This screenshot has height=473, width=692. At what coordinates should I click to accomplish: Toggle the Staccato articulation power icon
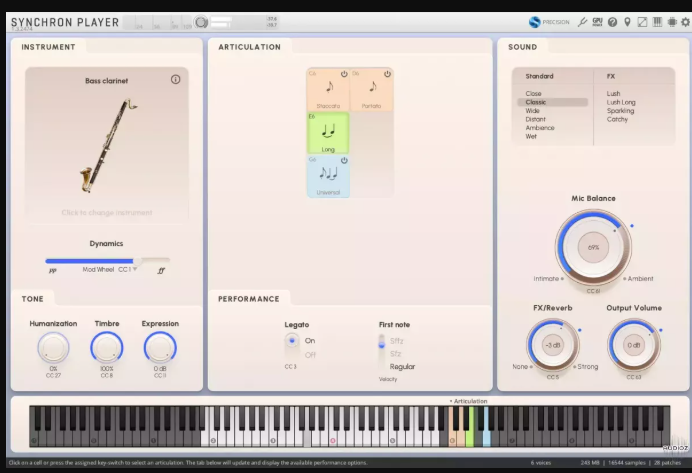tap(344, 74)
